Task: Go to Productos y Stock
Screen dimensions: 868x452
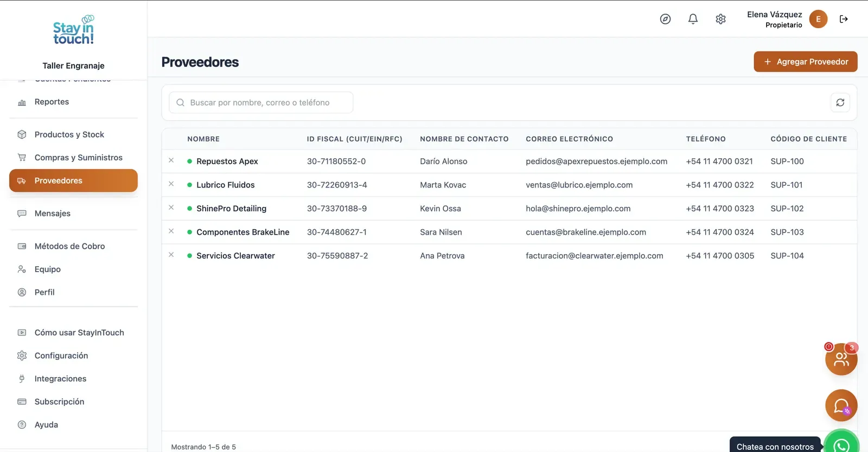Action: (73, 134)
